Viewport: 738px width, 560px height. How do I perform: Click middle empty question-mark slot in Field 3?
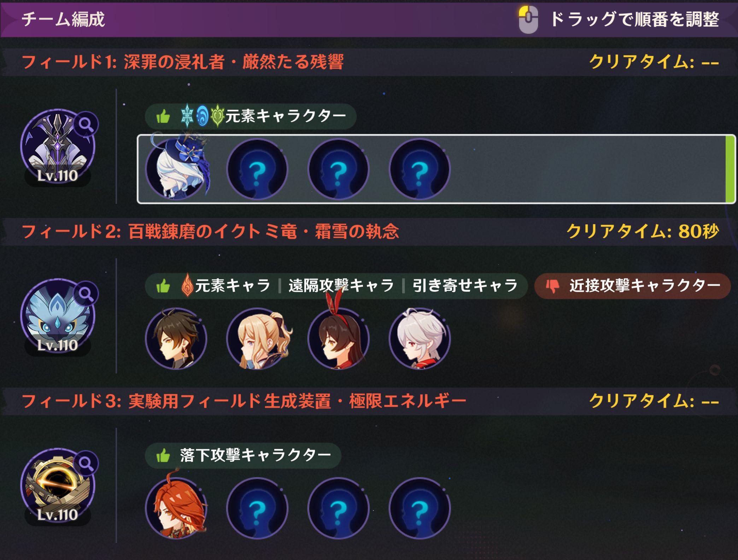tap(338, 508)
